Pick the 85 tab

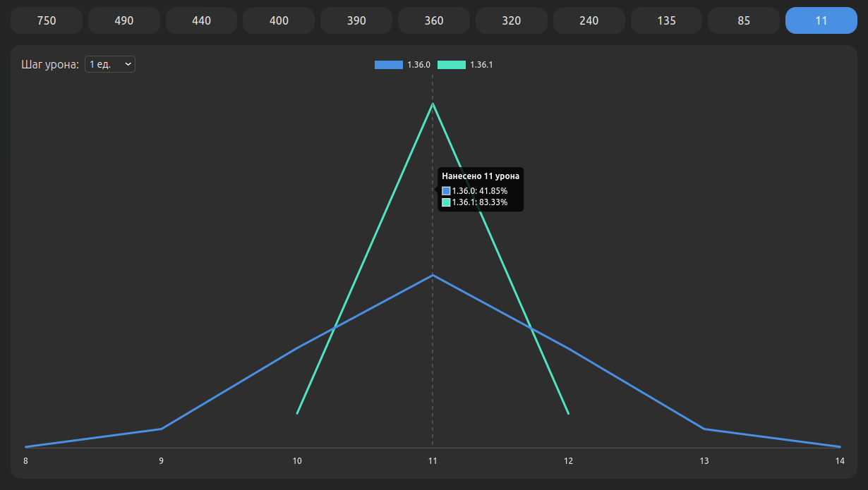[744, 20]
